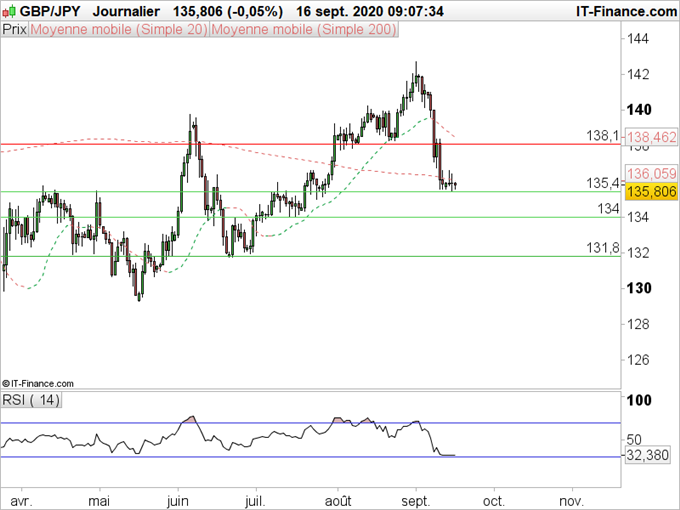This screenshot has height=510, width=680.
Task: Click the juil. month label
Action: click(255, 501)
